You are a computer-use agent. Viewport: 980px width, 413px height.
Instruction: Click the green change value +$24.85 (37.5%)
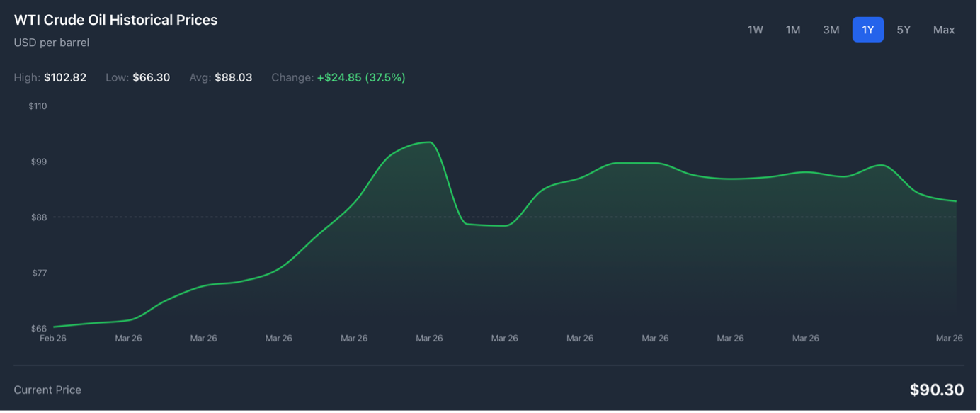360,77
